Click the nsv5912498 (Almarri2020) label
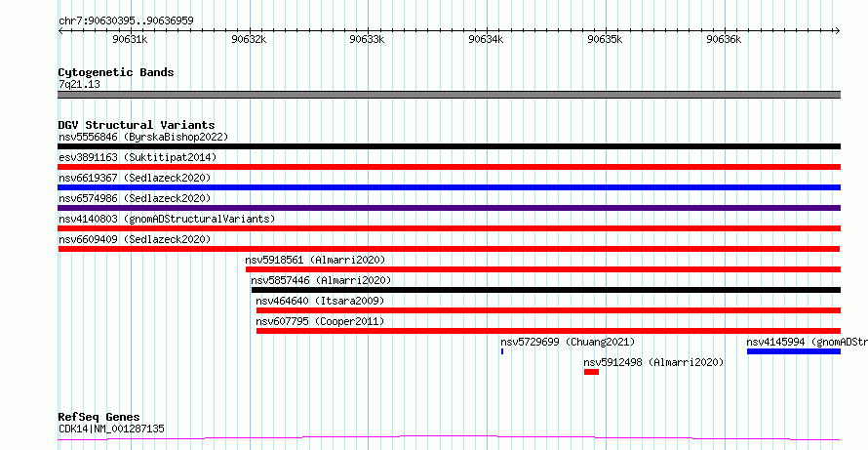 tap(653, 362)
